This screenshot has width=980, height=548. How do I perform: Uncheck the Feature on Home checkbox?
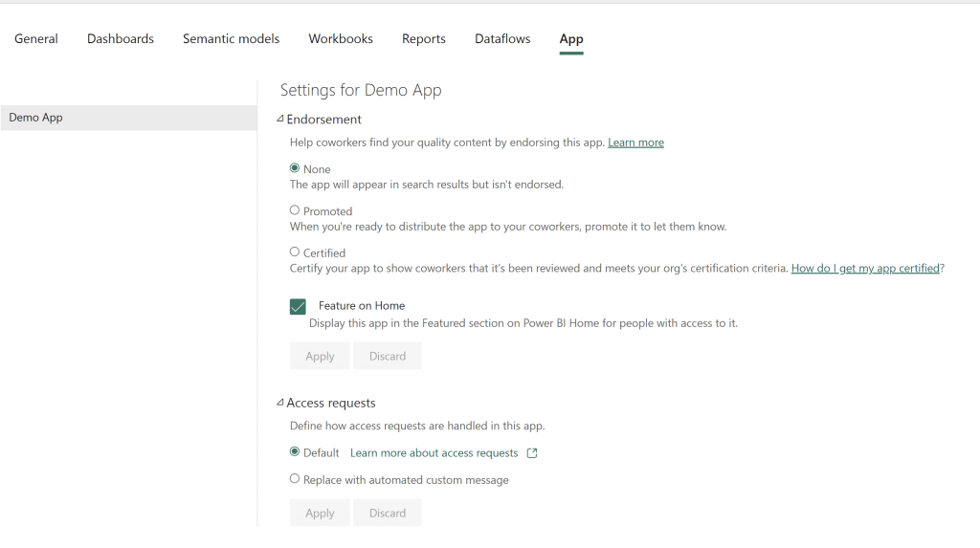click(x=298, y=306)
